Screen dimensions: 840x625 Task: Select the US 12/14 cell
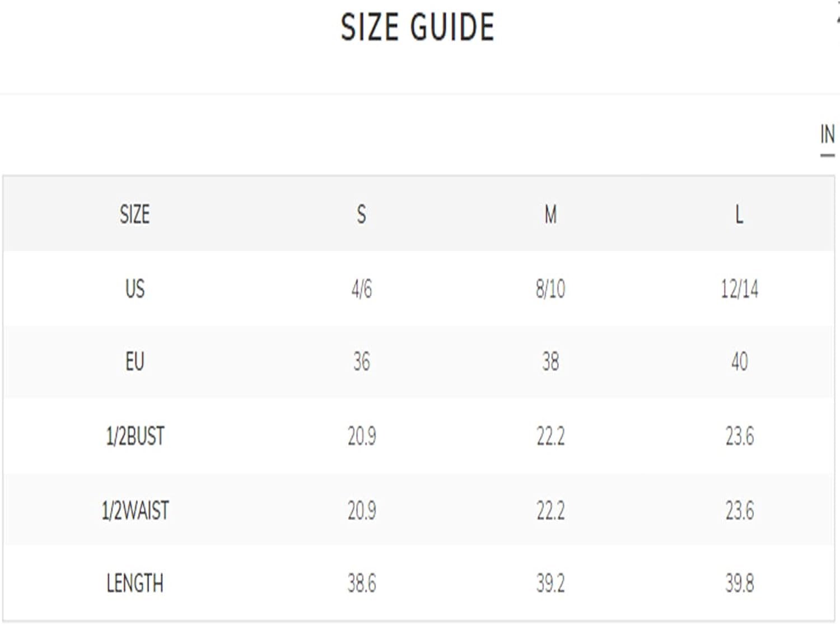pyautogui.click(x=739, y=289)
